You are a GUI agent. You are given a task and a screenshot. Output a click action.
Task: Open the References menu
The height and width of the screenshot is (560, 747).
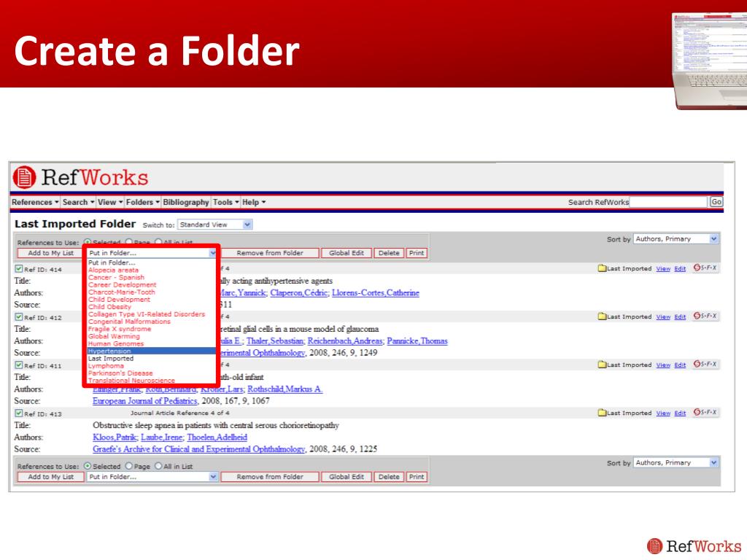click(35, 203)
